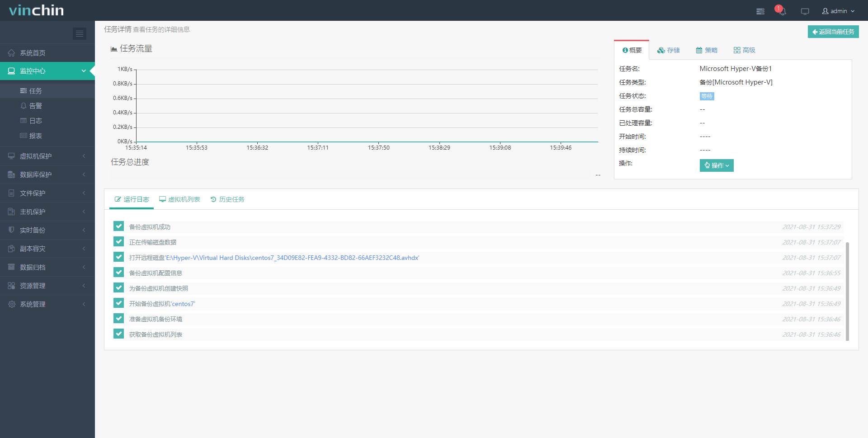868x438 pixels.
Task: Open the admin account dropdown
Action: (x=839, y=11)
